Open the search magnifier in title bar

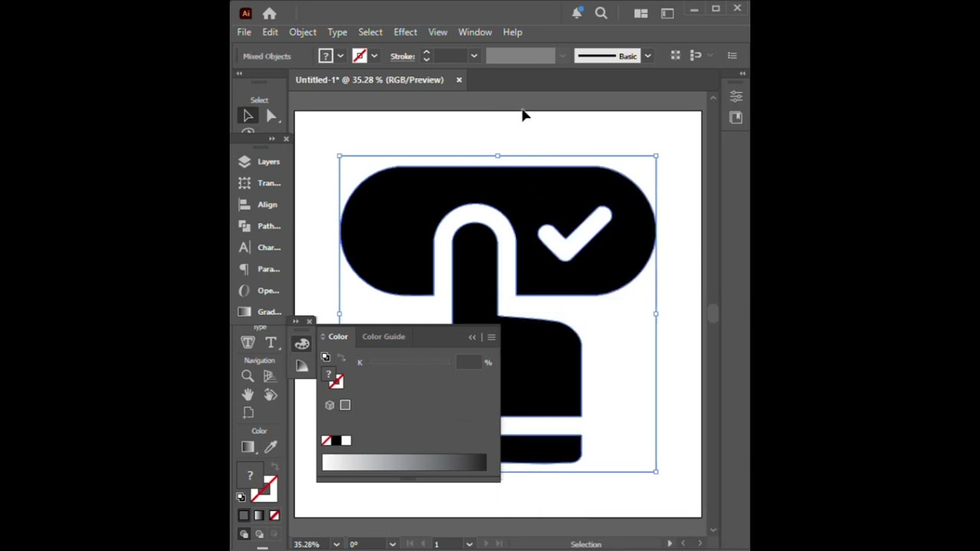pos(601,13)
